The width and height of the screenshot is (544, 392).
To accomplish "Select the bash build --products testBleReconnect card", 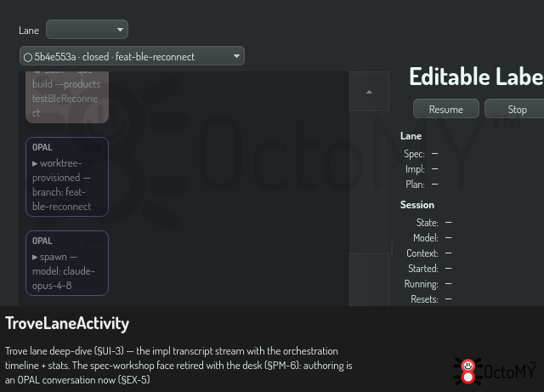I will pyautogui.click(x=67, y=97).
